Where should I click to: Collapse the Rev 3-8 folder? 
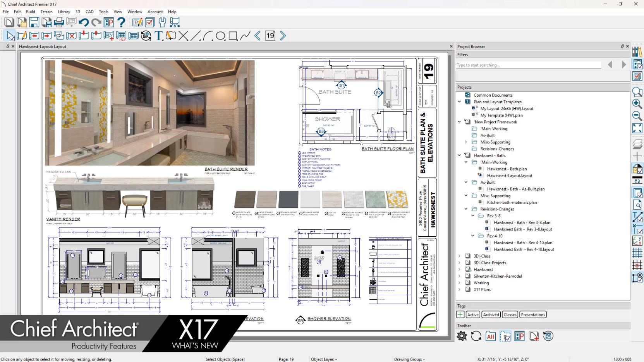(x=472, y=216)
